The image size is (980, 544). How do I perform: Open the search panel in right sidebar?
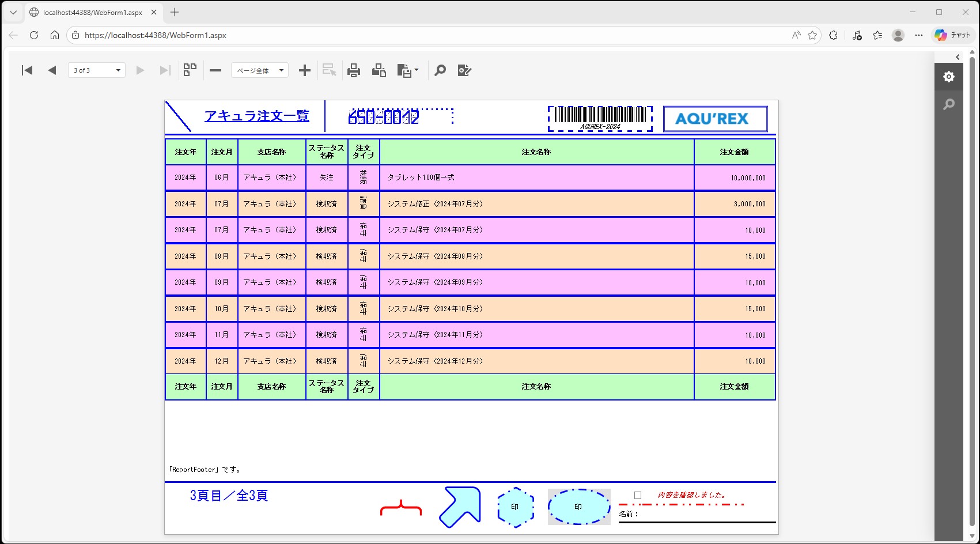tap(949, 104)
